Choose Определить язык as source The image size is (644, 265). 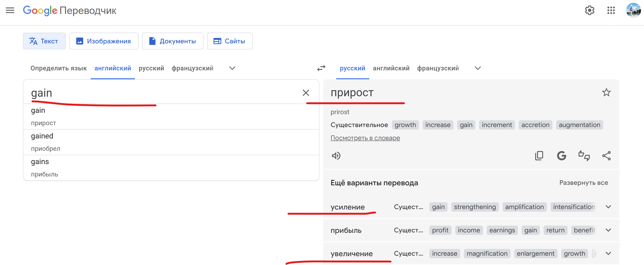[x=58, y=68]
